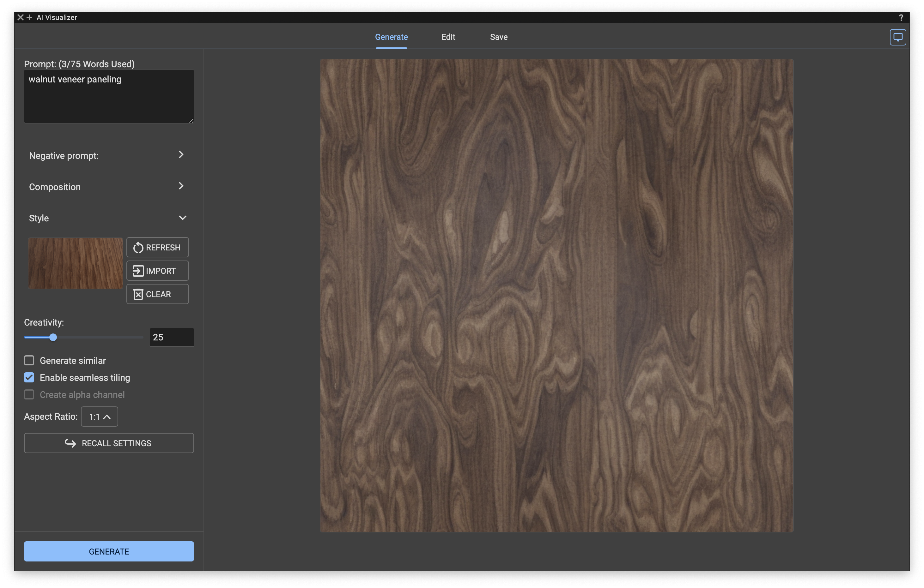Expand the Composition section
This screenshot has height=588, width=924.
point(181,186)
